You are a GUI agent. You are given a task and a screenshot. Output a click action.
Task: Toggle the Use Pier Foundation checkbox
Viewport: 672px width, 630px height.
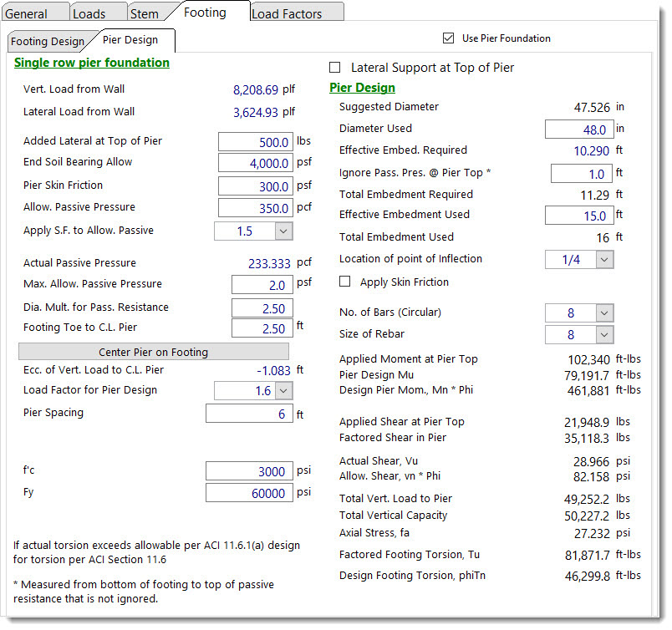452,38
